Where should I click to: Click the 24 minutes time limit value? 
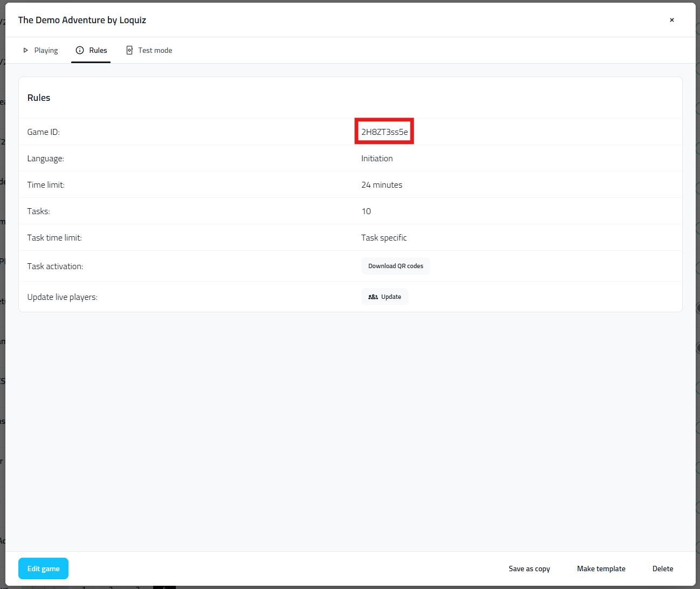pos(381,184)
